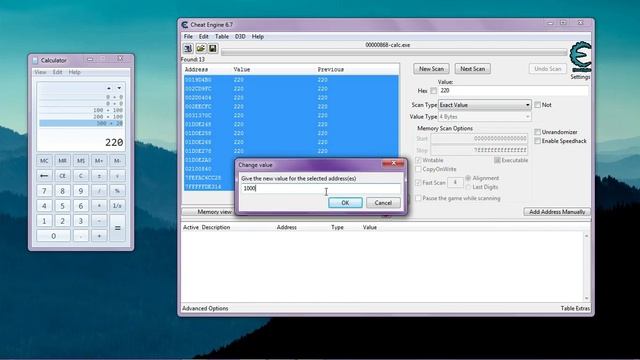
Task: Click Calculator plus key
Action: 99,236
